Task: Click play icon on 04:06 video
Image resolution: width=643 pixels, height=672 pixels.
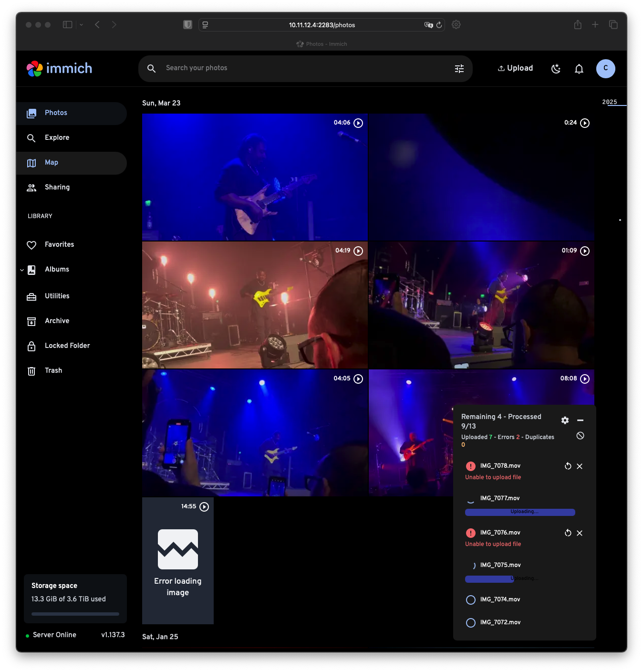Action: pyautogui.click(x=358, y=123)
